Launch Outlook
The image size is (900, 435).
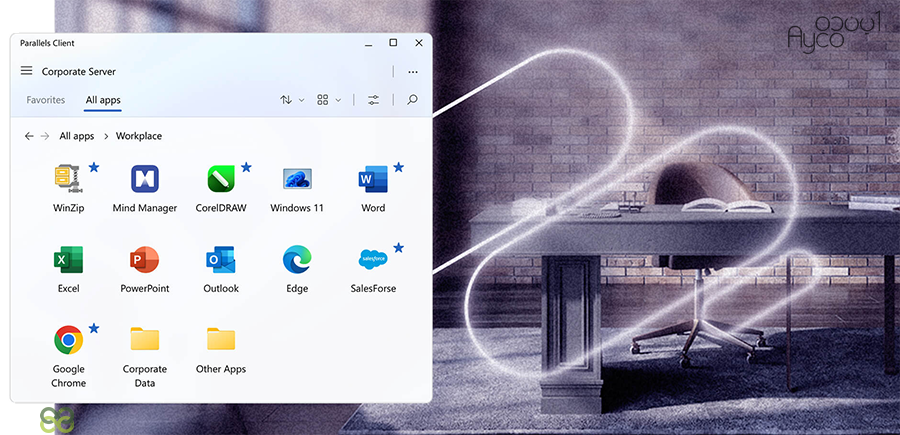point(221,261)
